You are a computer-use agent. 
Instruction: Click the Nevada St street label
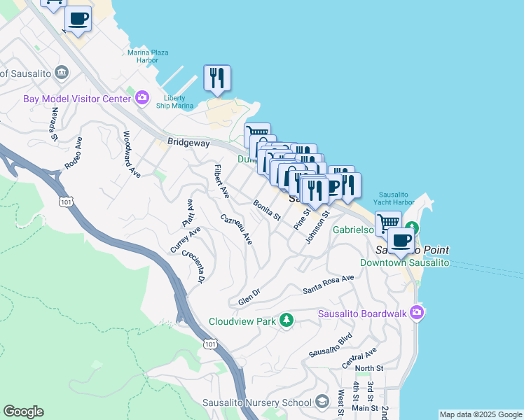click(54, 124)
